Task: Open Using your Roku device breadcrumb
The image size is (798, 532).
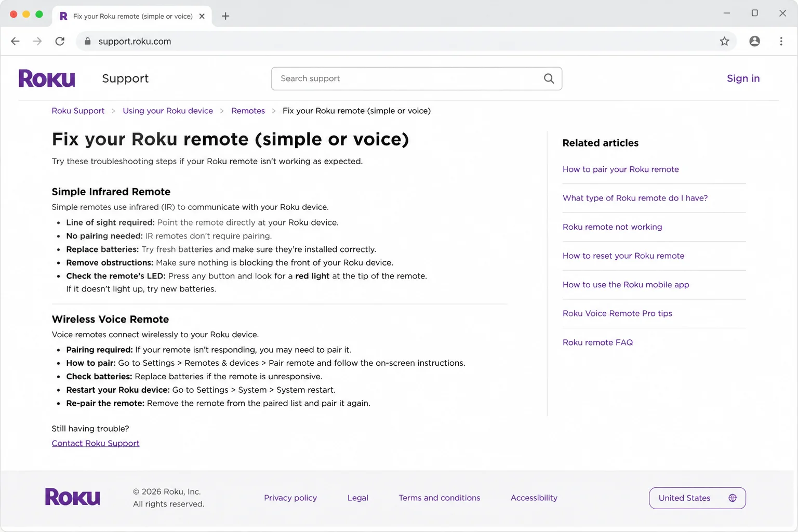Action: click(168, 111)
